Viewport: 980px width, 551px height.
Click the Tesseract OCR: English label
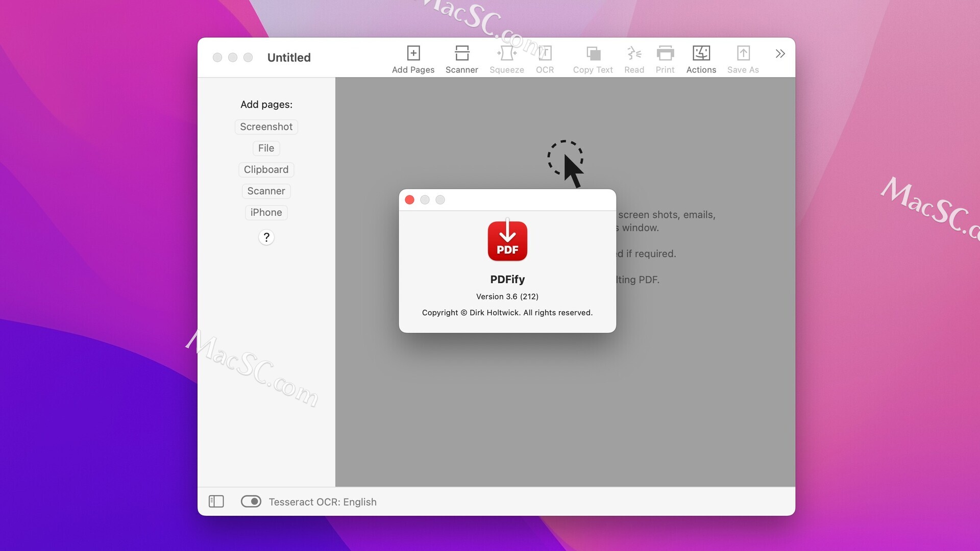point(323,502)
